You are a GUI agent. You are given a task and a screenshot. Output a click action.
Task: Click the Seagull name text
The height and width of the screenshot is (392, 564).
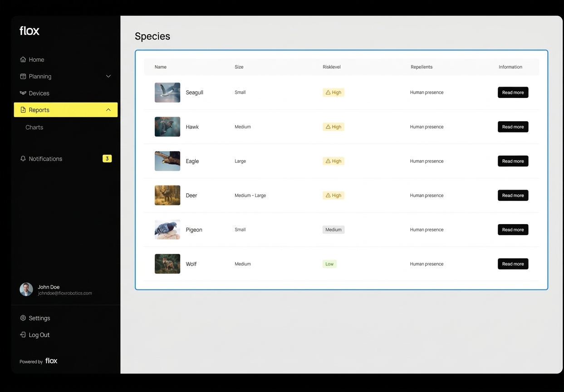point(195,93)
